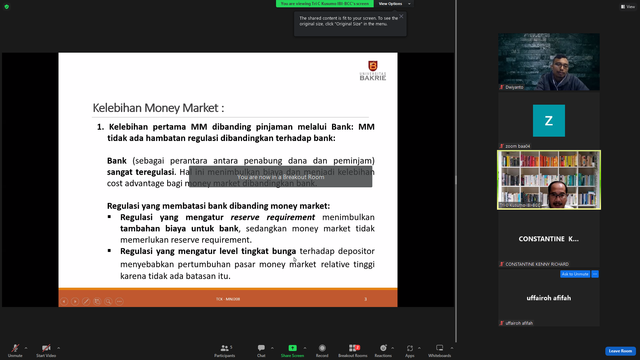Click the slide number 3 in the footer

[365, 299]
